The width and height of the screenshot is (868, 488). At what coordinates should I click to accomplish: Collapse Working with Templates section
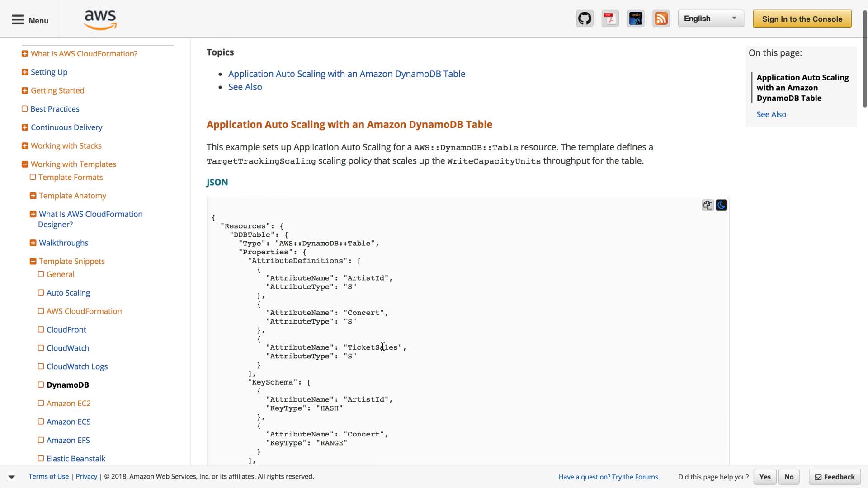click(x=25, y=164)
